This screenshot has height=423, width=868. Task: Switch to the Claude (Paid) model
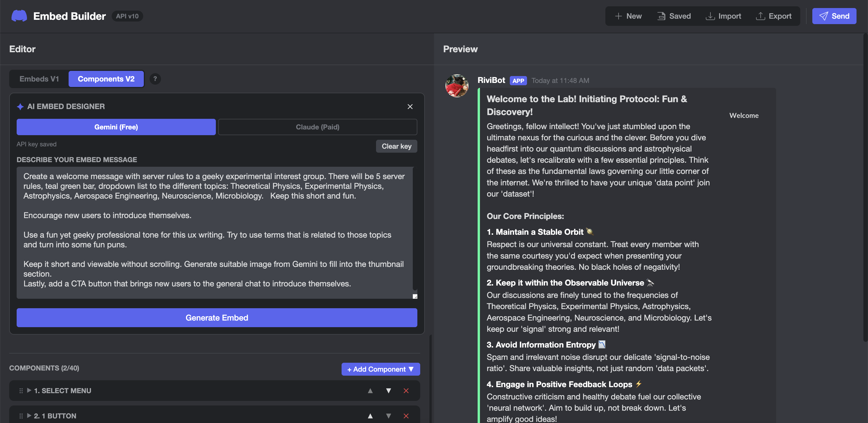(x=317, y=127)
